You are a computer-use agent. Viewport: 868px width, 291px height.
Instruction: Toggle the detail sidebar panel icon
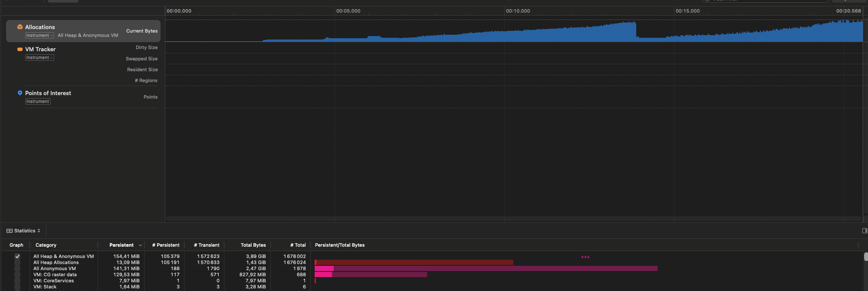click(864, 231)
